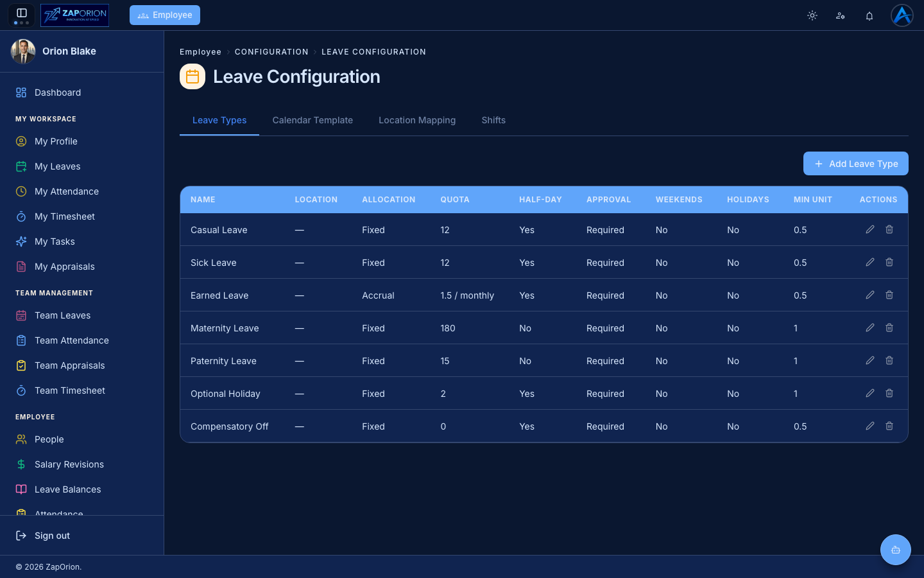This screenshot has height=578, width=924.
Task: Delete the Maternity Leave row
Action: 889,328
